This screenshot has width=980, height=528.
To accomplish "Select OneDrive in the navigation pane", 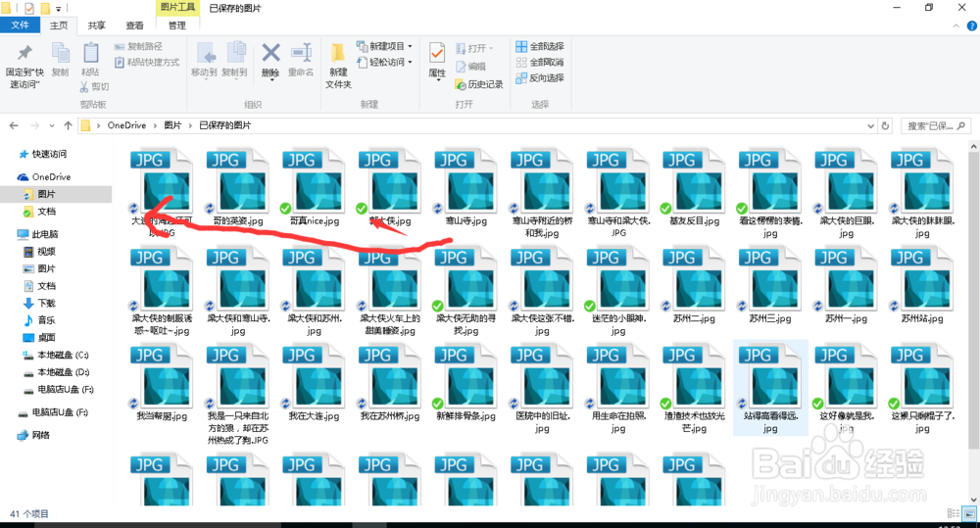I will pos(51,177).
